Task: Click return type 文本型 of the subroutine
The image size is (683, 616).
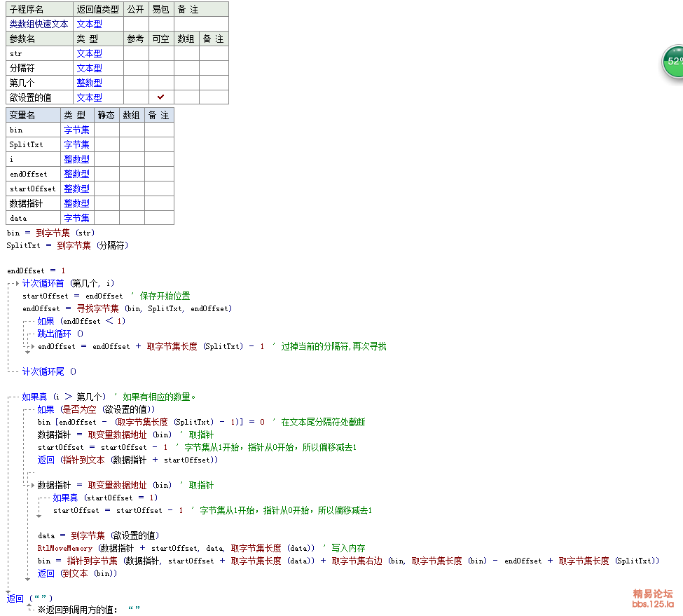Action: pyautogui.click(x=89, y=24)
